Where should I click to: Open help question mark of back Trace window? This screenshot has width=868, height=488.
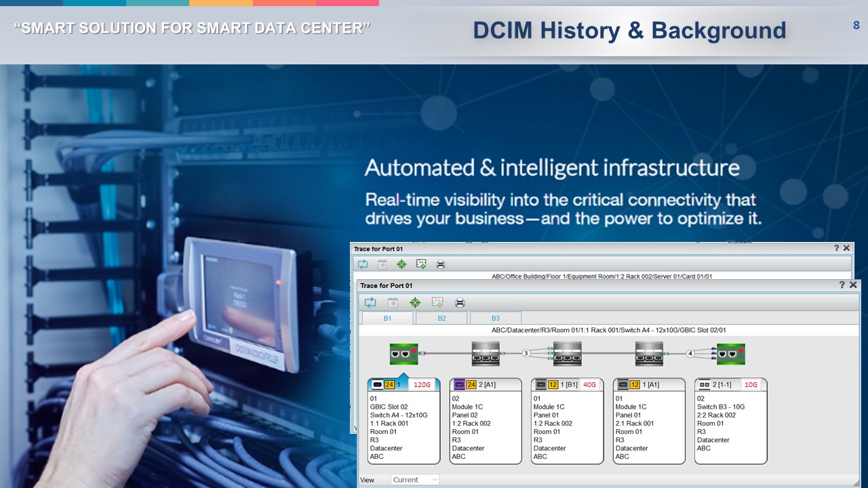(x=836, y=248)
